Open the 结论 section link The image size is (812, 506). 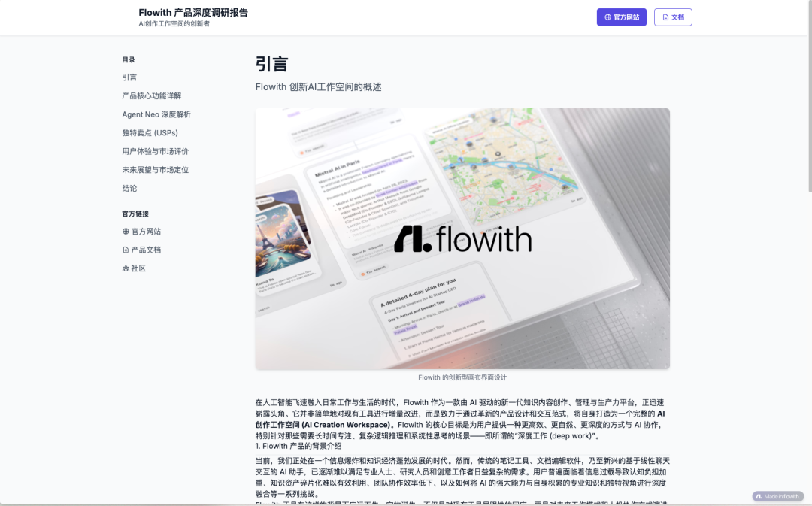(129, 188)
